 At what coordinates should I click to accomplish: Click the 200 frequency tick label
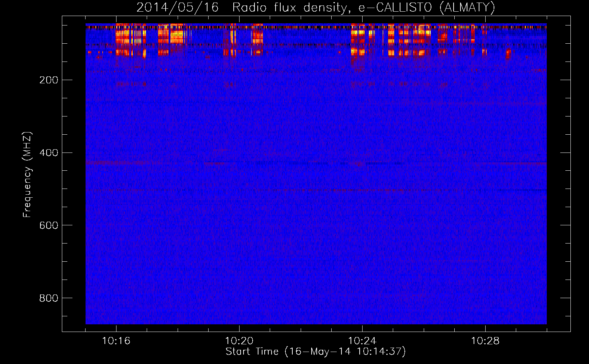click(x=49, y=80)
